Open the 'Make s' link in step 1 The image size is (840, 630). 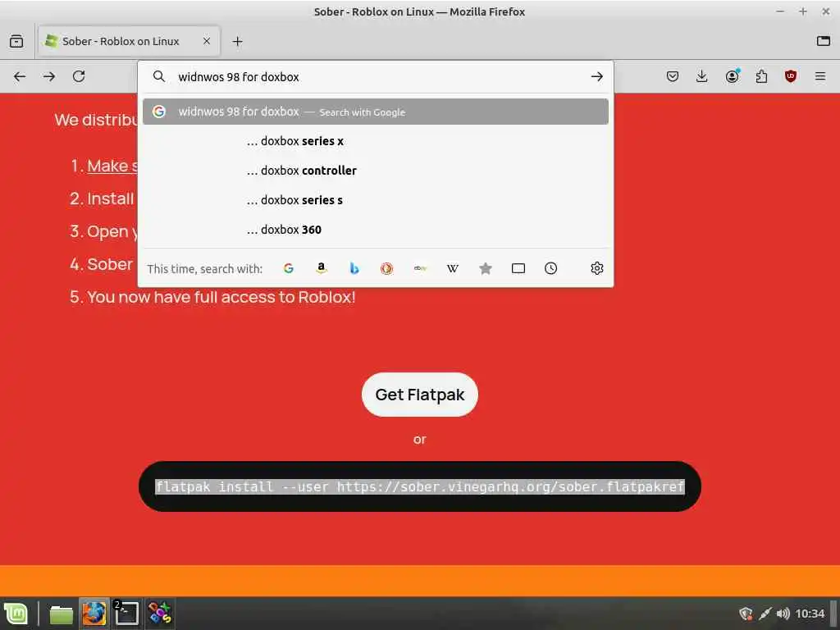point(112,166)
